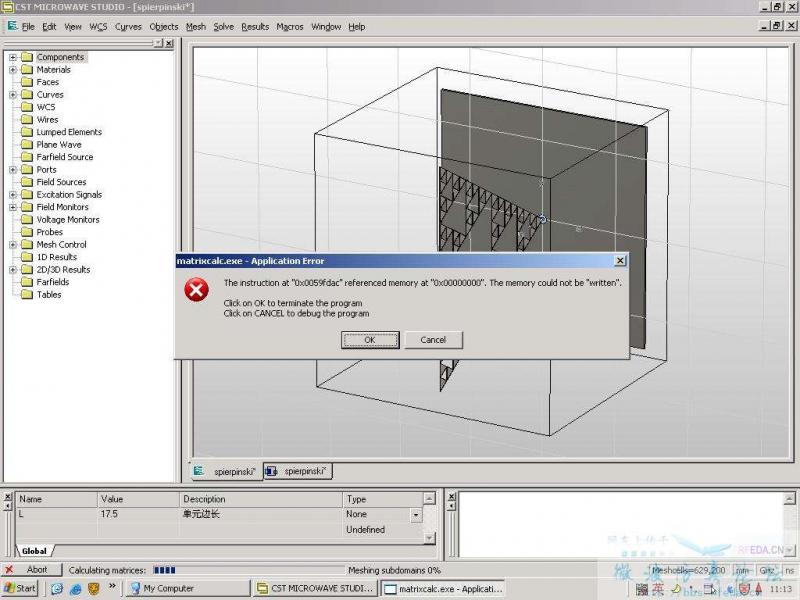Expand the Materials tree node
Screen dimensions: 800x600
coord(13,70)
